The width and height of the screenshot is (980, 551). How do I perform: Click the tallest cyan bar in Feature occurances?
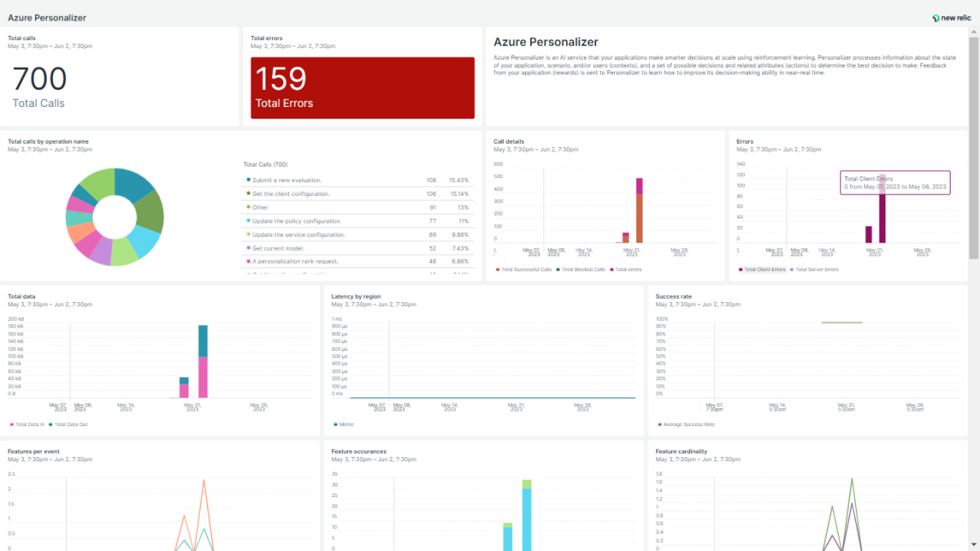(527, 518)
